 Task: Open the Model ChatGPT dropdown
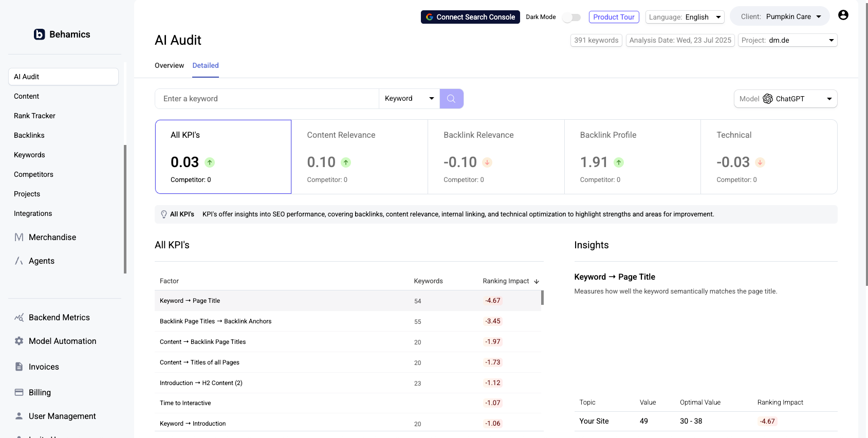(x=785, y=99)
